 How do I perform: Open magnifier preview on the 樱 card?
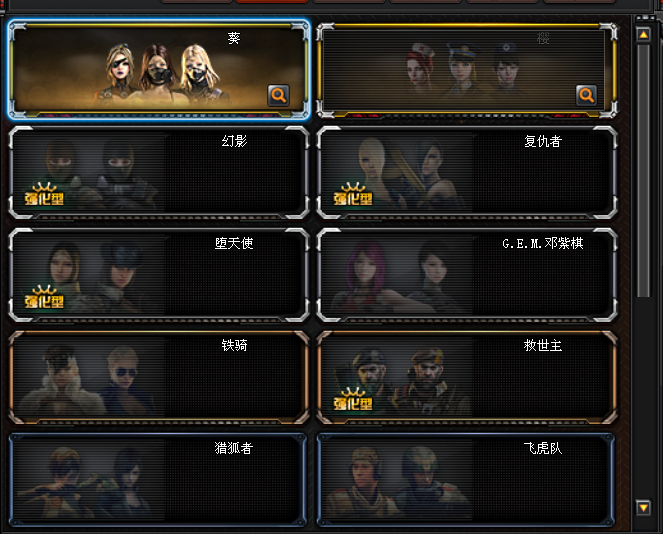586,96
